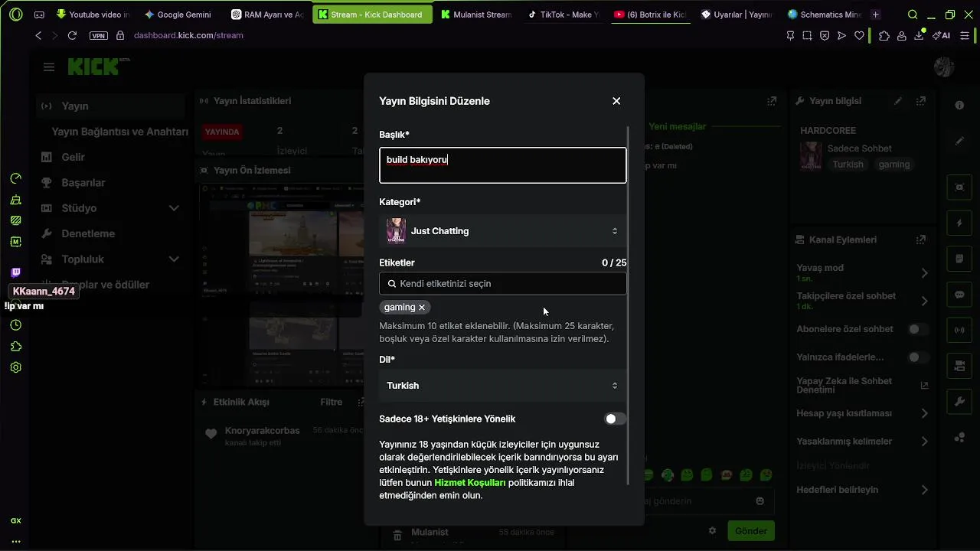
Task: Expand the Topluluk menu chevron
Action: (174, 259)
